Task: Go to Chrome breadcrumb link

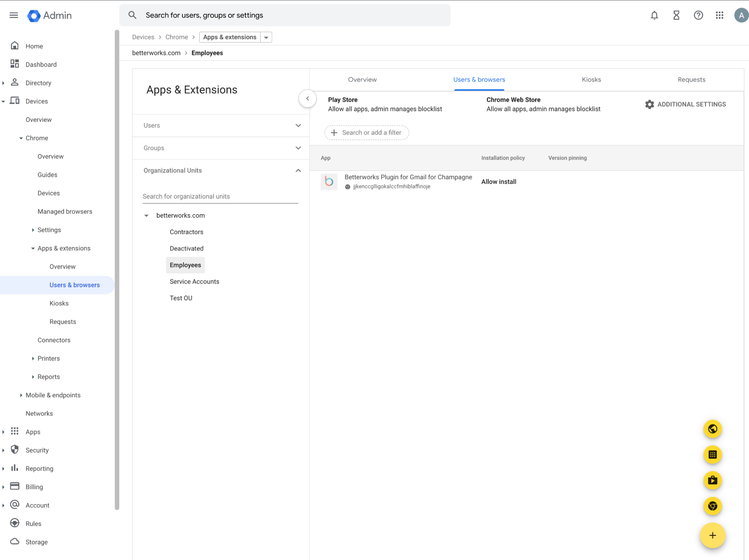Action: click(x=176, y=37)
